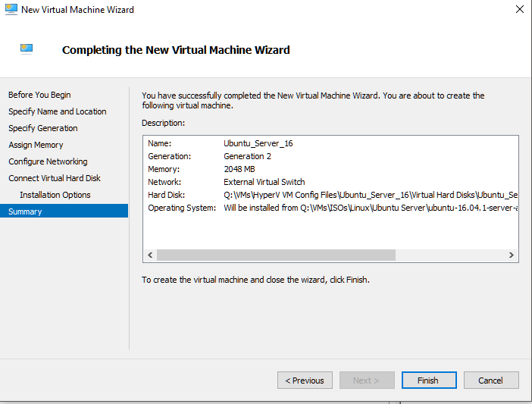Click the right scroll arrow in the description box

click(512, 255)
